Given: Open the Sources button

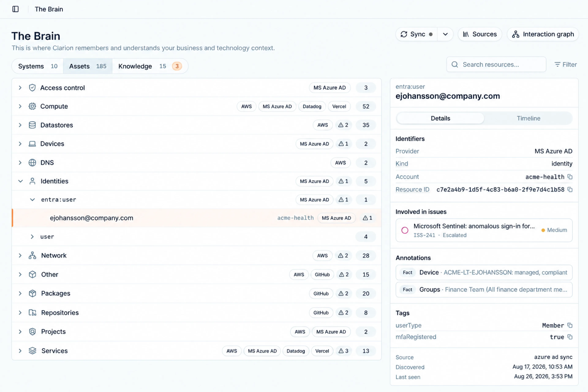Looking at the screenshot, I should 480,34.
